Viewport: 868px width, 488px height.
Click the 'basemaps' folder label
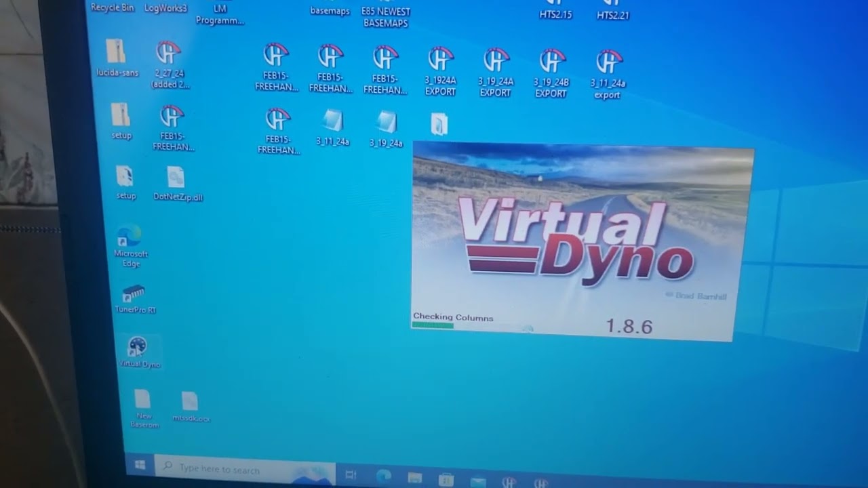[x=330, y=12]
